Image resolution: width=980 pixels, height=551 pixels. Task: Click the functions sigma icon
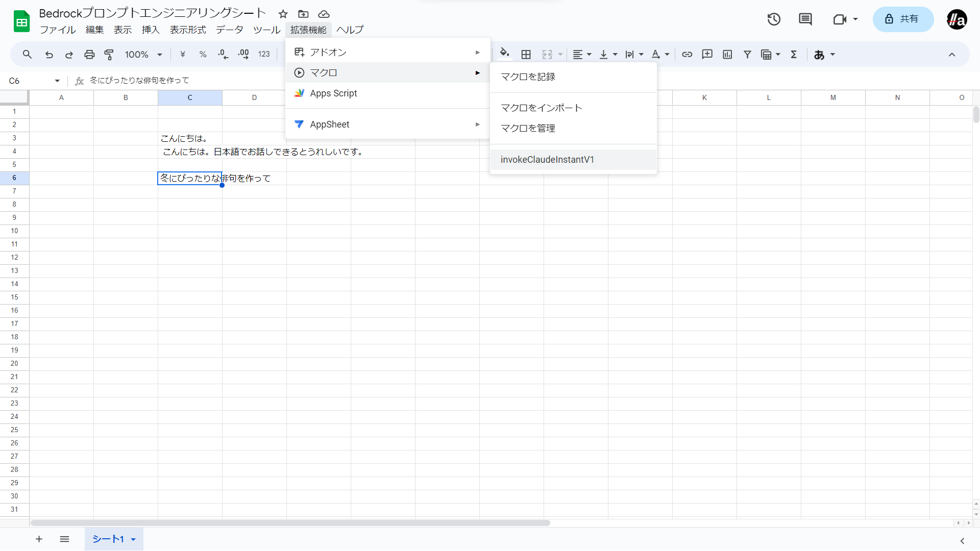(794, 55)
